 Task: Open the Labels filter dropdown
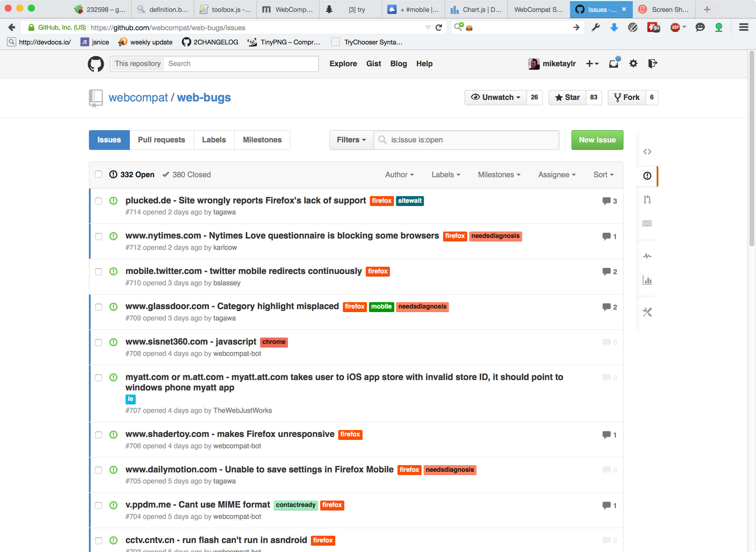446,174
